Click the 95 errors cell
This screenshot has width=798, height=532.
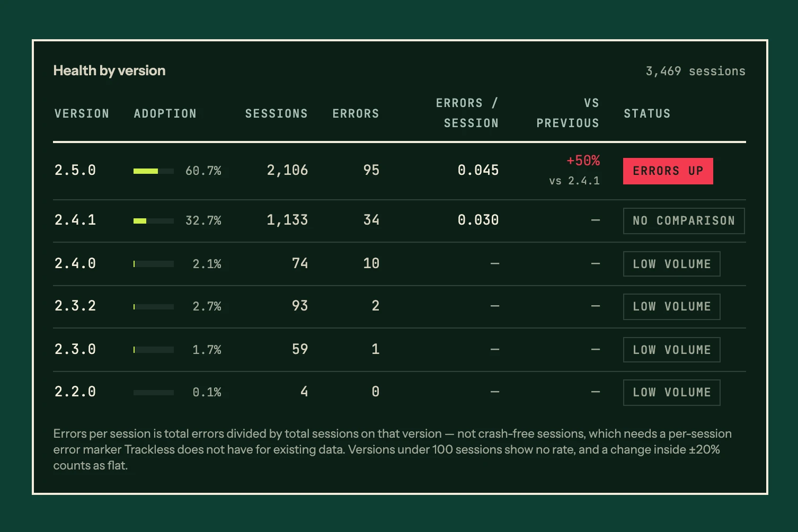point(371,170)
